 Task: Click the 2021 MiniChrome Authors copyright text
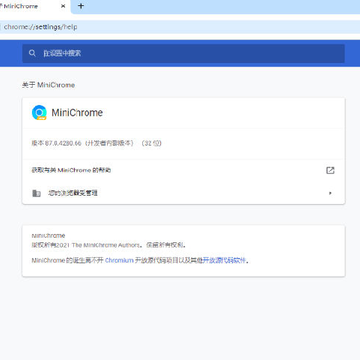click(x=108, y=245)
